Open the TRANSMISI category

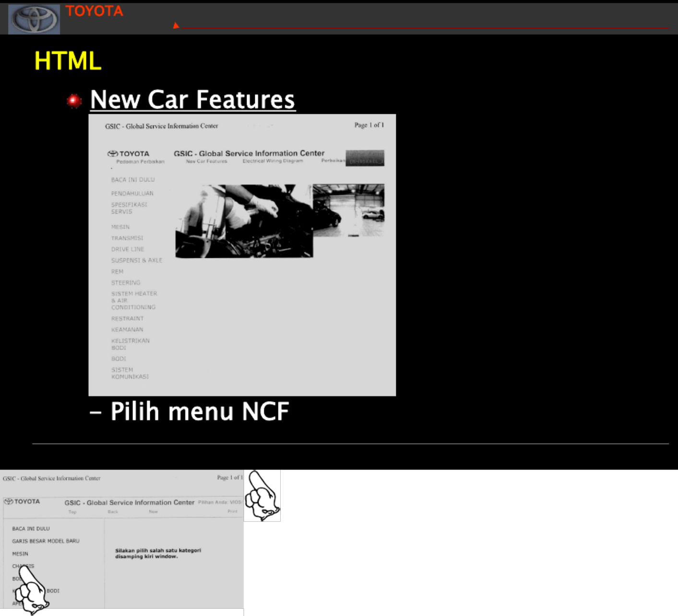127,238
